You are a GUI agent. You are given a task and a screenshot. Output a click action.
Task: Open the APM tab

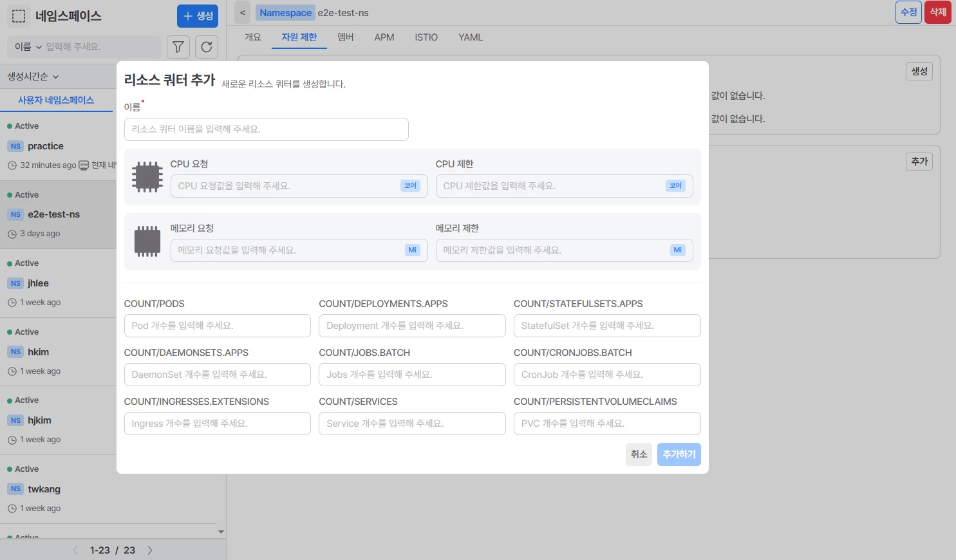[384, 37]
